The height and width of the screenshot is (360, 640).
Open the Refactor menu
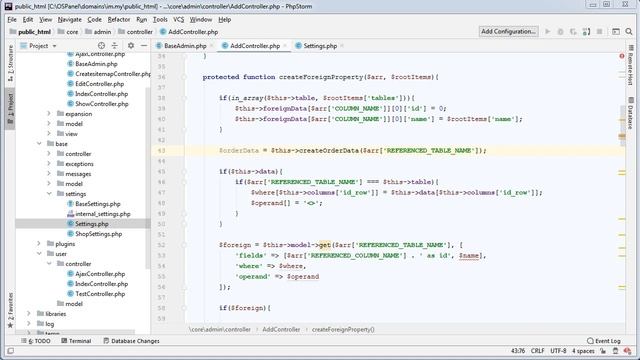click(119, 19)
